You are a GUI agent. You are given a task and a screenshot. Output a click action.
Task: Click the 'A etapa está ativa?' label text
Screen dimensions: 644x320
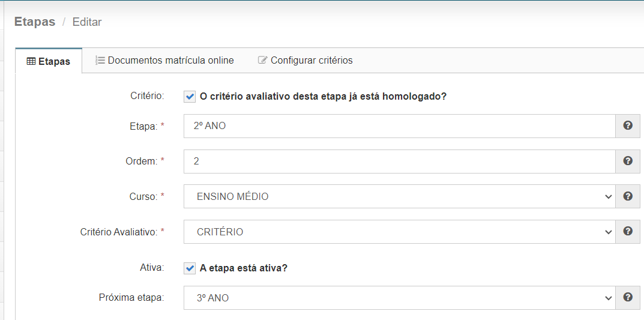244,268
